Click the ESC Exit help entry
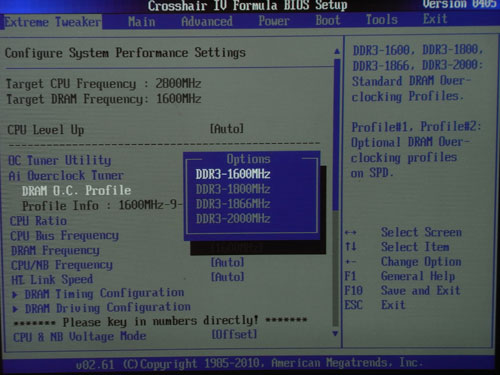This screenshot has height=375, width=500. click(375, 305)
